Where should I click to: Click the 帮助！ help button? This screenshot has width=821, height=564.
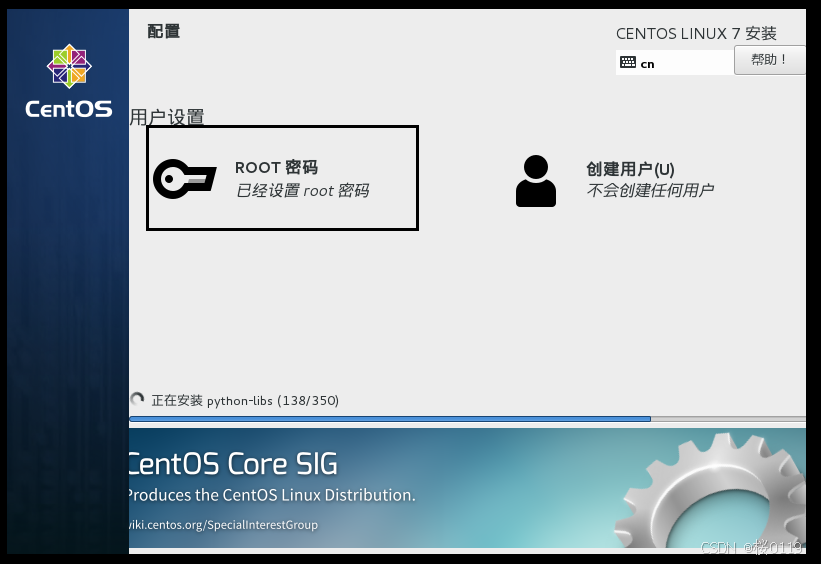pyautogui.click(x=769, y=60)
